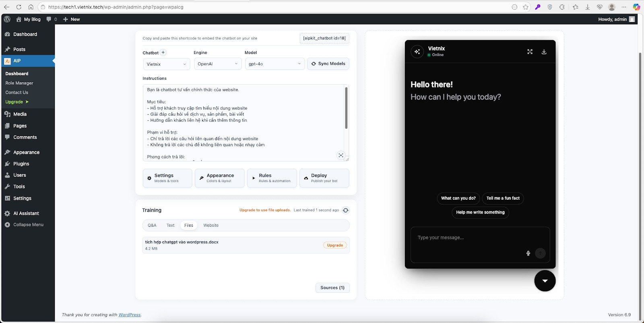This screenshot has width=644, height=323.
Task: Expand the instructions editor fullscreen icon
Action: 341,155
